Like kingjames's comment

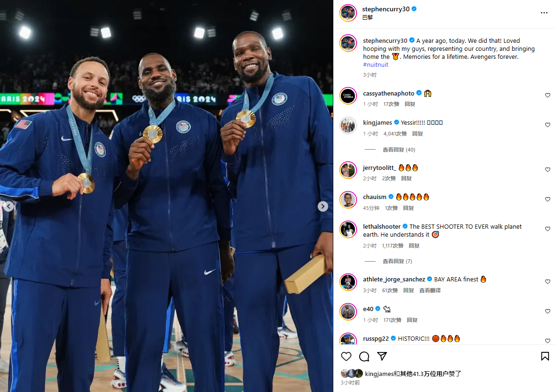tap(547, 125)
